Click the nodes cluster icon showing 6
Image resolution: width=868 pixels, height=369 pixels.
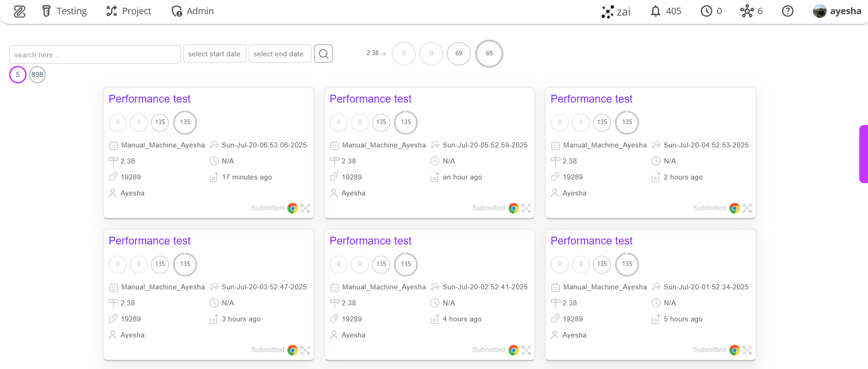(x=747, y=11)
